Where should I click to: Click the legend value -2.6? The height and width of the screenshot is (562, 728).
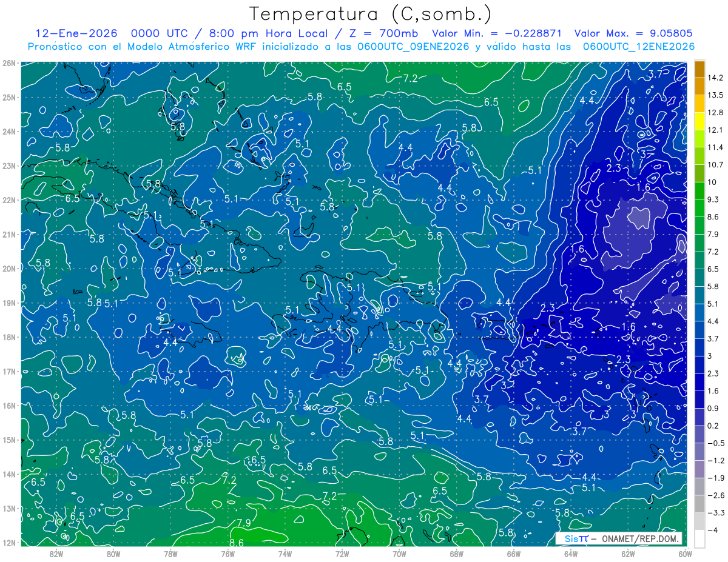[716, 495]
